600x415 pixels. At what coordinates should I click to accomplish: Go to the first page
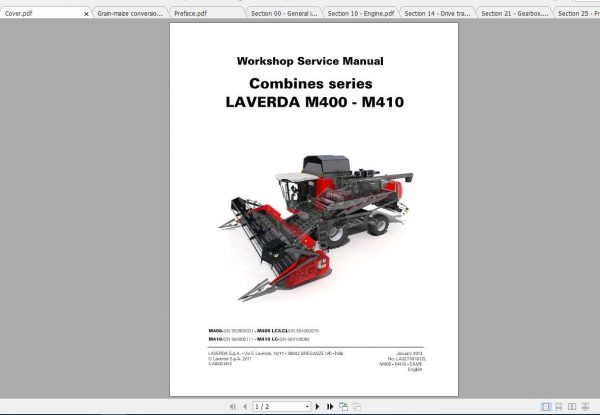(x=232, y=407)
